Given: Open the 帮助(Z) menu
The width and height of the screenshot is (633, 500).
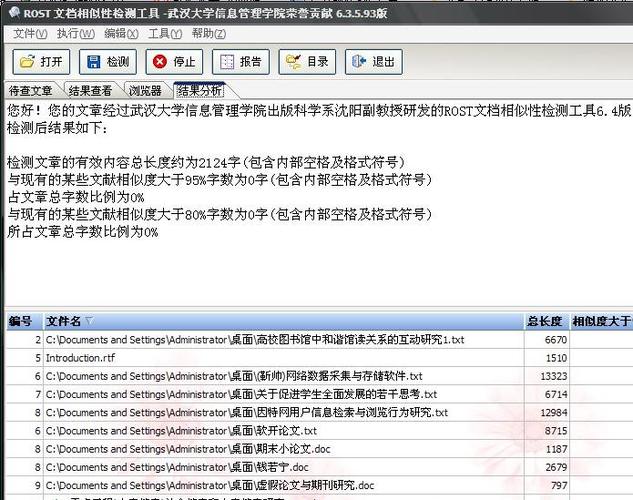Looking at the screenshot, I should tap(209, 33).
